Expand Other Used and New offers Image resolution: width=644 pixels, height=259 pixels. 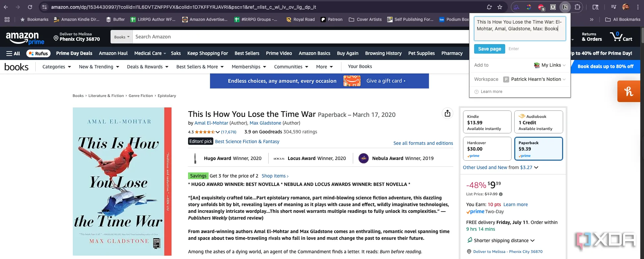500,167
